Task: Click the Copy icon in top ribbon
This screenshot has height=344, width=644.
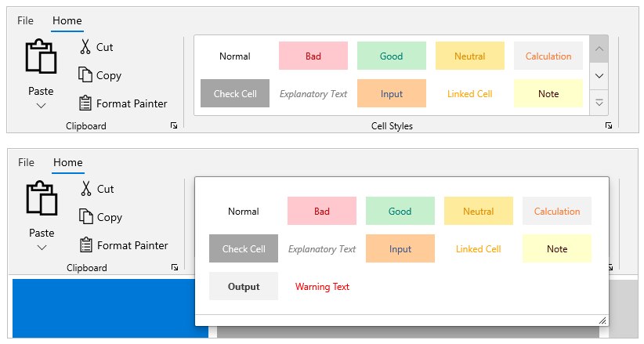Action: click(x=85, y=74)
